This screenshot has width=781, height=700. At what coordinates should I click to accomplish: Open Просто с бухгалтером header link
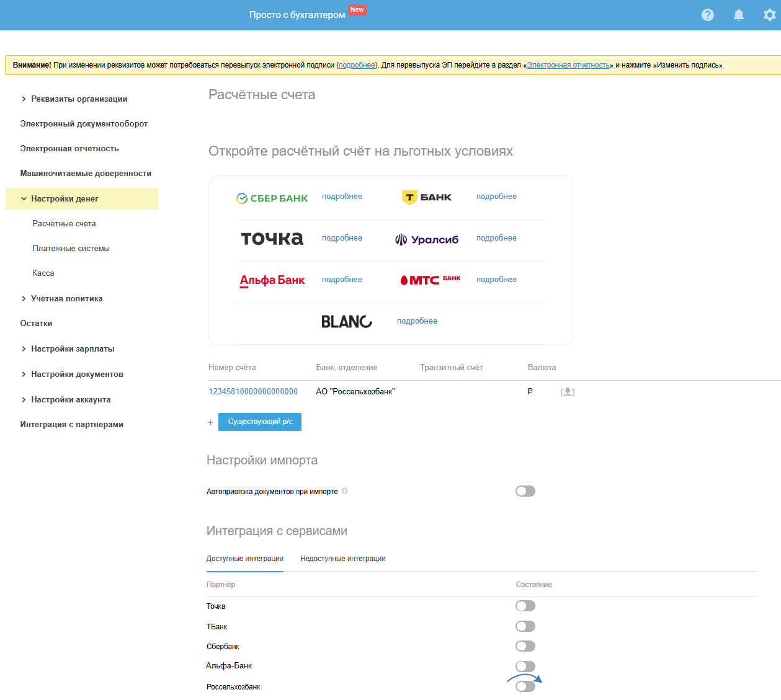point(297,15)
